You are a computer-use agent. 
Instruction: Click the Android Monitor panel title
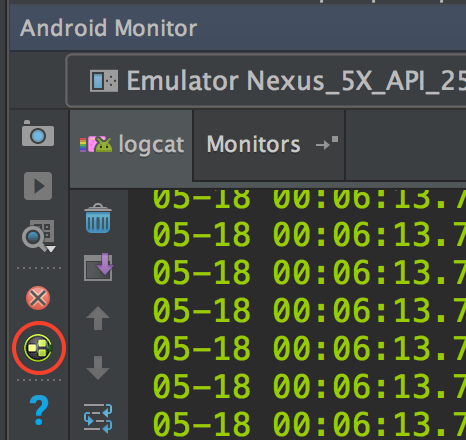pos(109,28)
